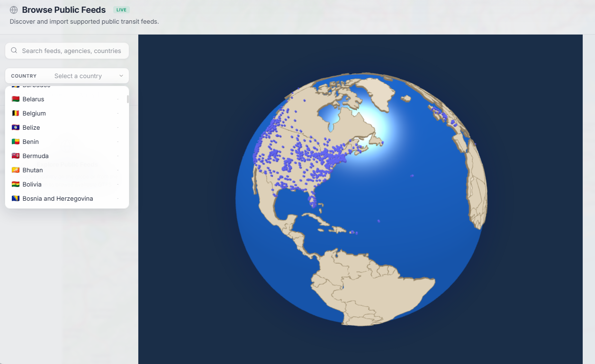Select Bosnia and Herzegovina from the list

pos(65,198)
